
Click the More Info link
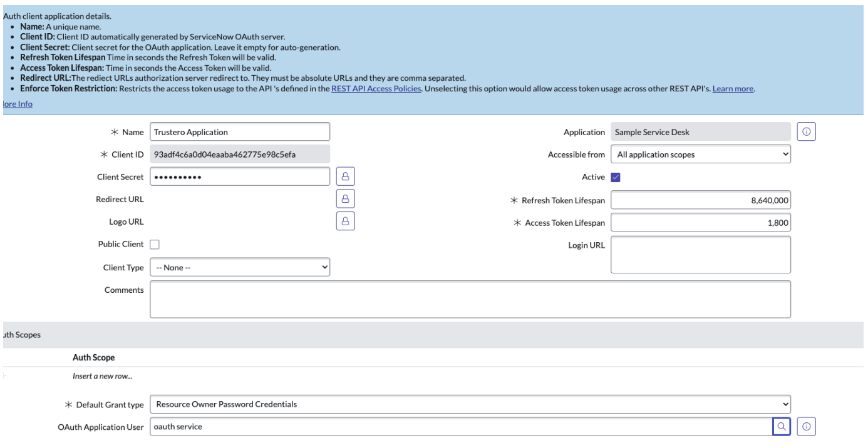click(16, 104)
